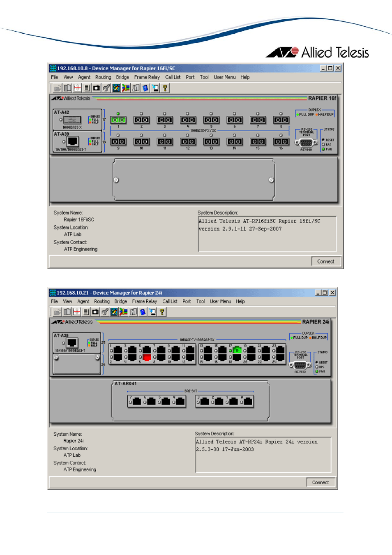Click the cable plug icon in the Rapier 16Fi/SC toolbar
Image resolution: width=392 pixels, height=555 pixels.
click(106, 88)
